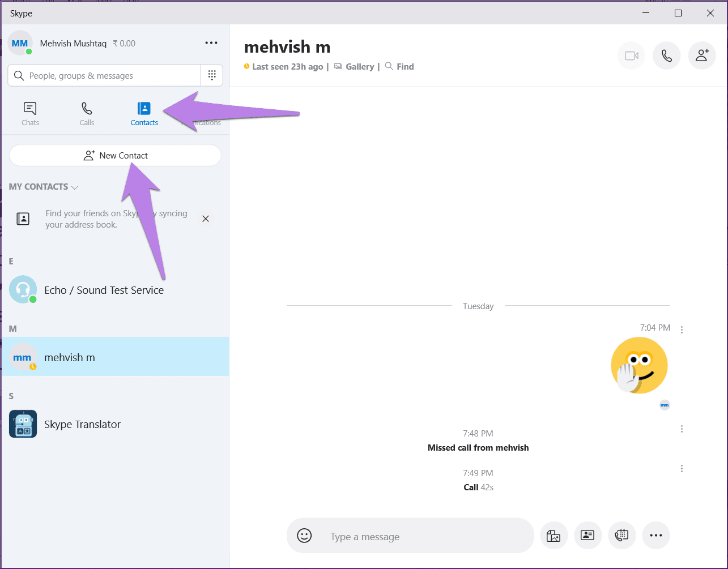This screenshot has height=569, width=728.
Task: Open the chat Gallery
Action: click(x=355, y=67)
